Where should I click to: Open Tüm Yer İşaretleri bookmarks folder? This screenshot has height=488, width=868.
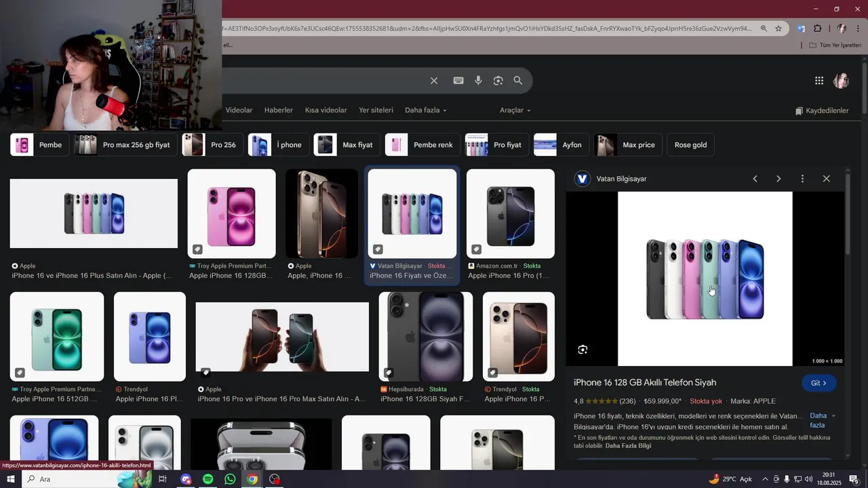(835, 45)
